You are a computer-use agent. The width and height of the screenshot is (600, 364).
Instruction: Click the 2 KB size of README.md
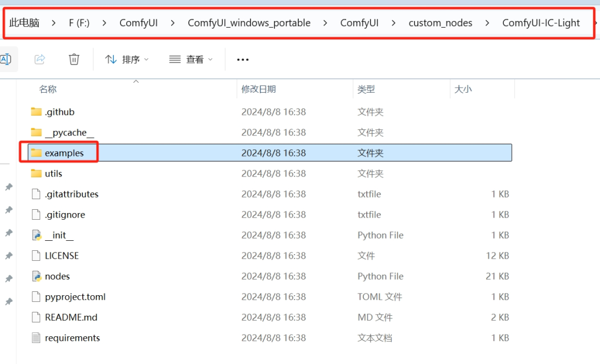[500, 317]
